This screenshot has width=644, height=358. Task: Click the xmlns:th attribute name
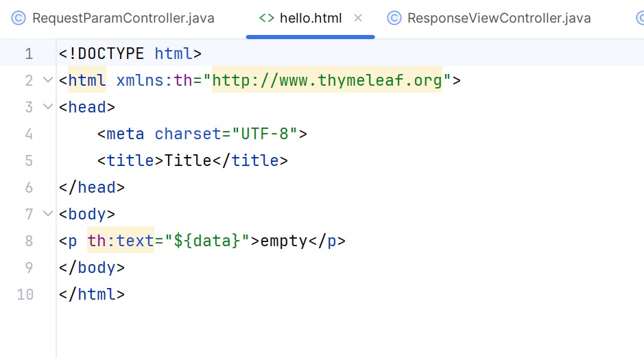pos(154,80)
